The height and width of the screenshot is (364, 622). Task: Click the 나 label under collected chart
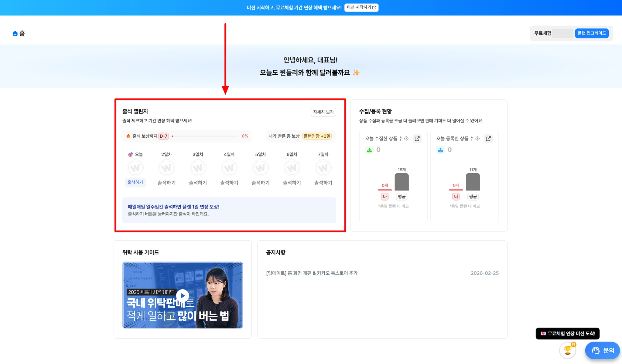pyautogui.click(x=384, y=197)
